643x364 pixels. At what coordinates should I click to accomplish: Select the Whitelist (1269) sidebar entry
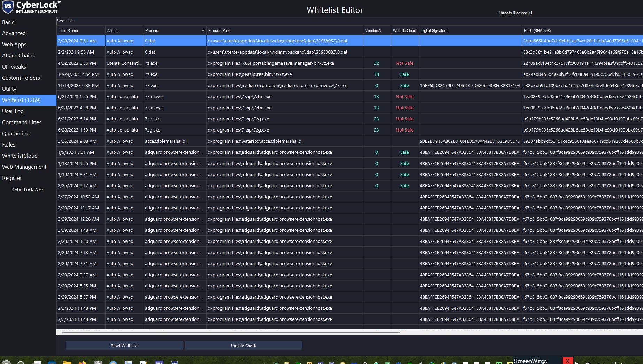28,100
